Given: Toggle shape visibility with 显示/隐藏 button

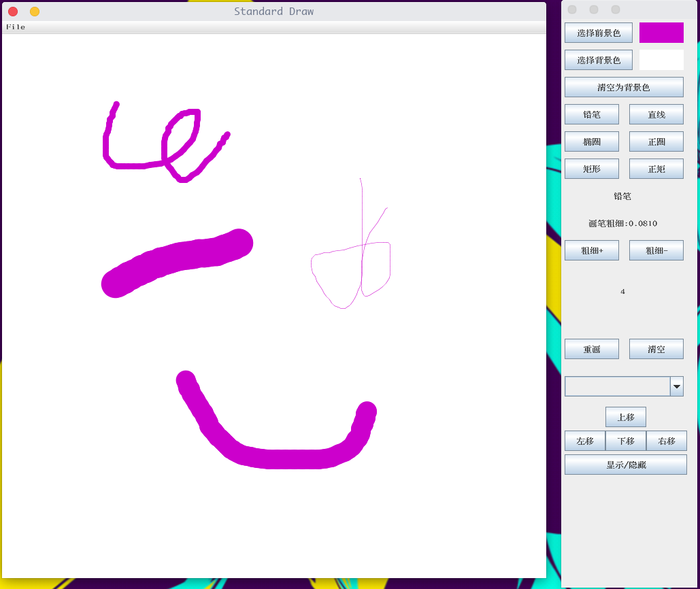Looking at the screenshot, I should 625,464.
